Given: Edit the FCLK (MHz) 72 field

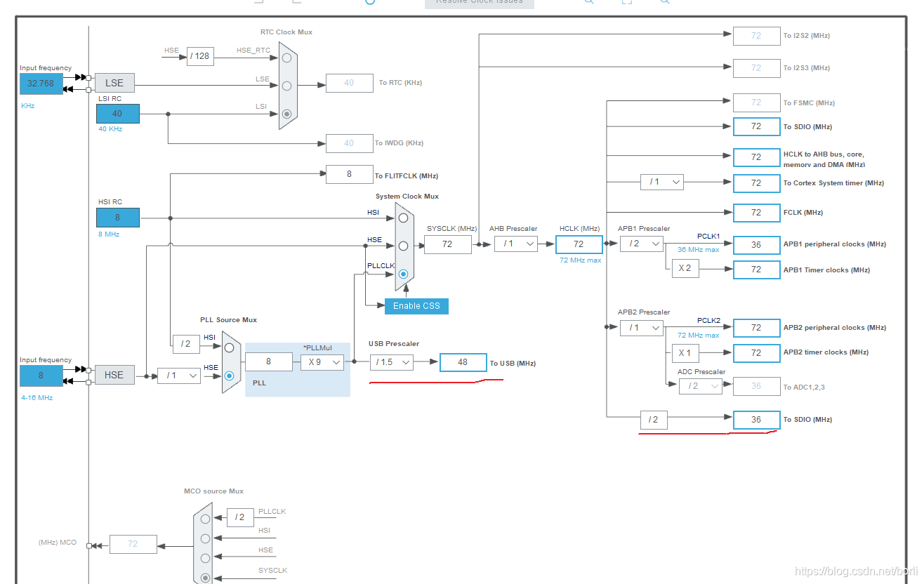Looking at the screenshot, I should (x=757, y=213).
